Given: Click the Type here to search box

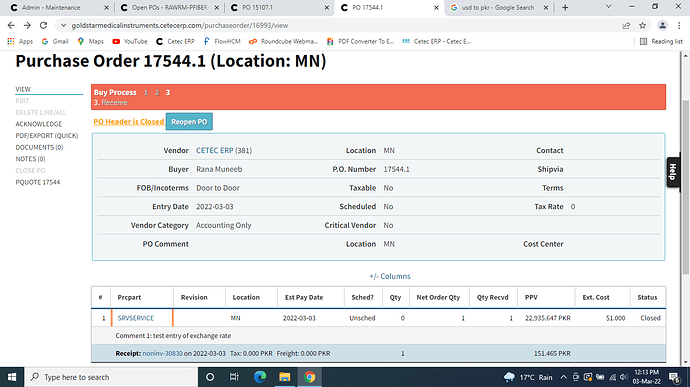Looking at the screenshot, I should coord(111,377).
